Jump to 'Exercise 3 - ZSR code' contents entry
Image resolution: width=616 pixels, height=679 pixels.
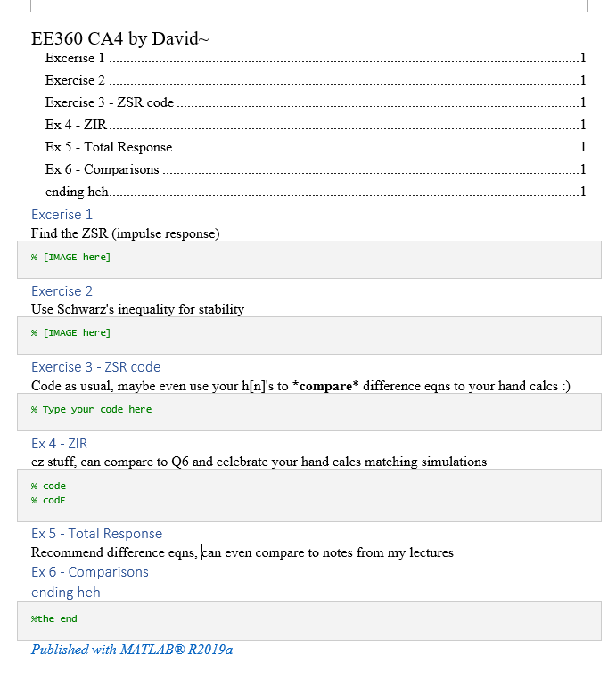(110, 102)
